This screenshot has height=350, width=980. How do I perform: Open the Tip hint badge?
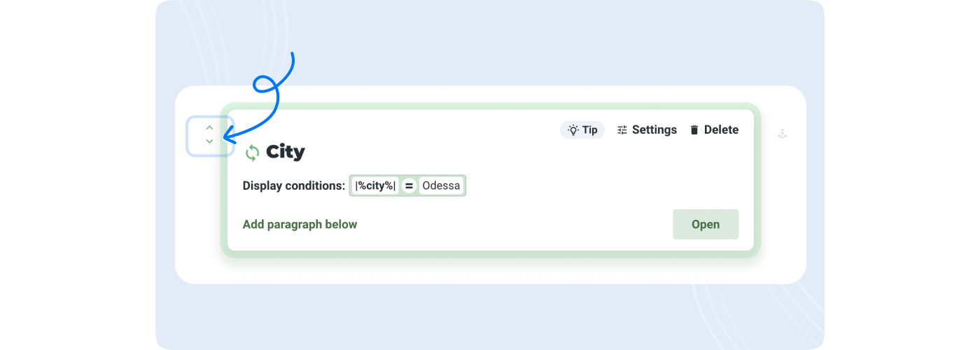pos(582,129)
